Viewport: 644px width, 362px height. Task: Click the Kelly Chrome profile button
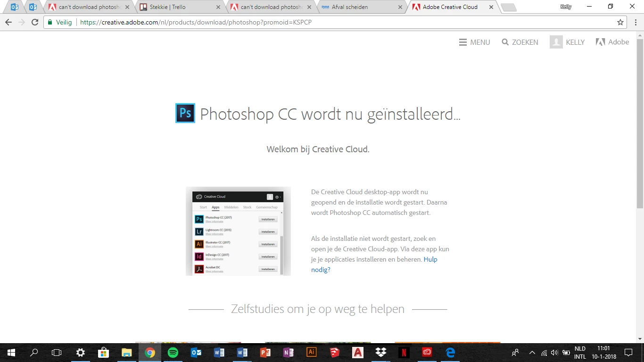coord(566,7)
